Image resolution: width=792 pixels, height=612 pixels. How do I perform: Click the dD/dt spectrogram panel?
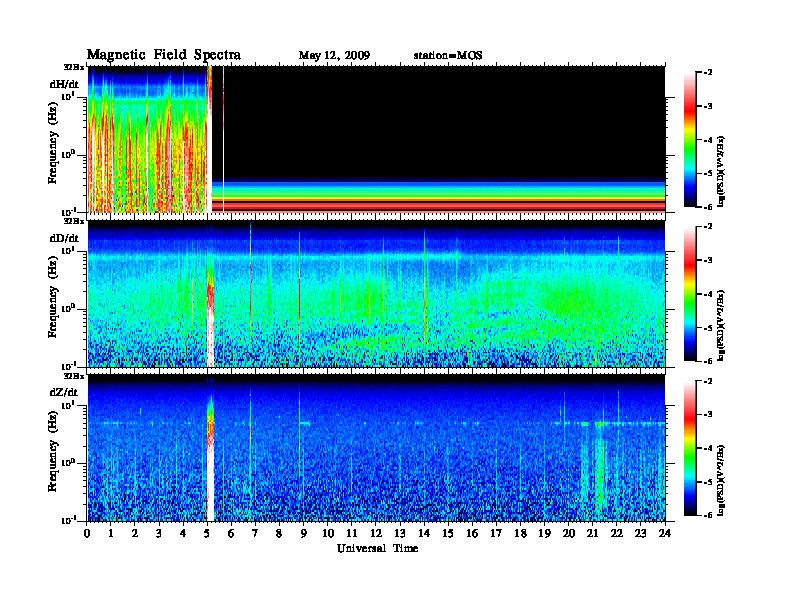pos(376,294)
